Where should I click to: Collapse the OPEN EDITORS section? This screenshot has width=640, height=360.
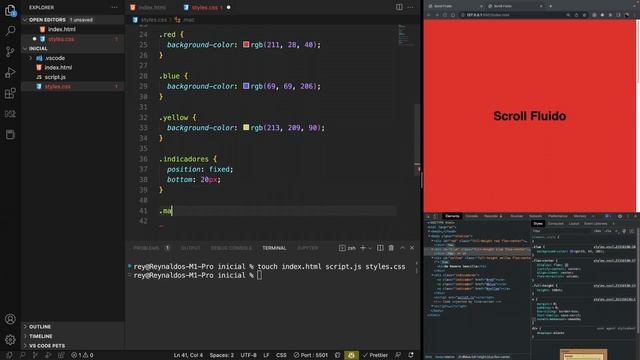47,20
